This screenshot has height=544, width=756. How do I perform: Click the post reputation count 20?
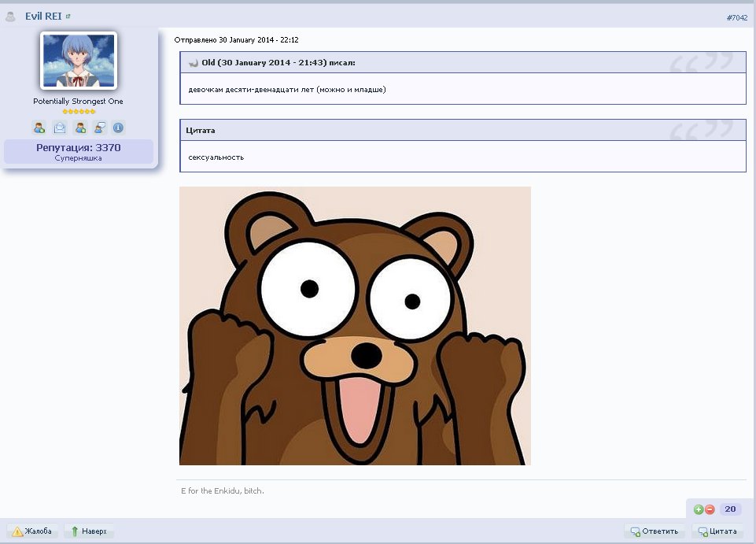tap(730, 509)
